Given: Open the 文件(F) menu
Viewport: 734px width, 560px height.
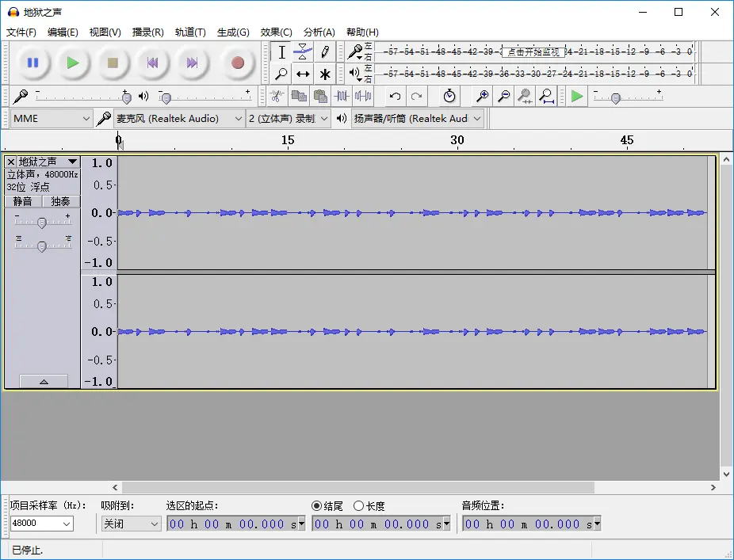Looking at the screenshot, I should (21, 32).
